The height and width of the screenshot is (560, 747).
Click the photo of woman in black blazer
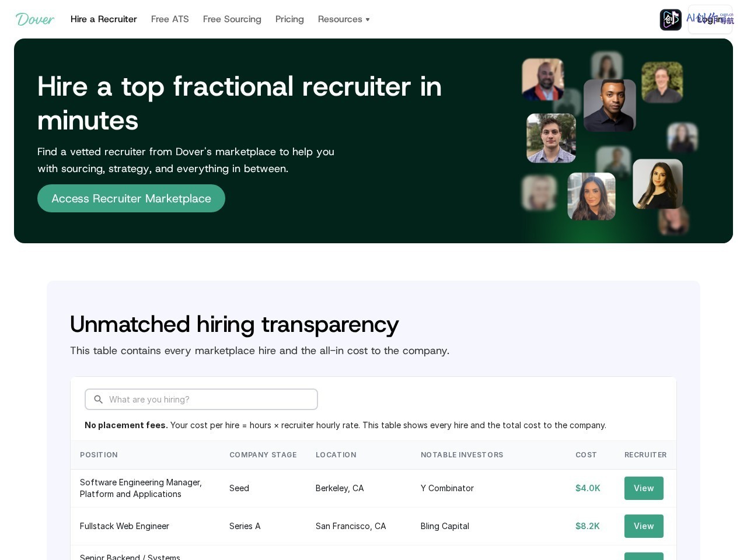(658, 184)
